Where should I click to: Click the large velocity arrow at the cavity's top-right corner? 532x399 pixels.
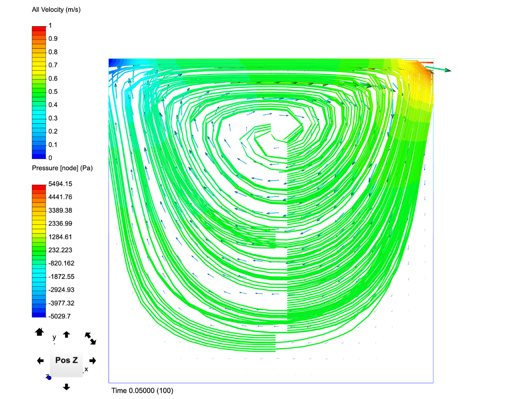click(438, 69)
